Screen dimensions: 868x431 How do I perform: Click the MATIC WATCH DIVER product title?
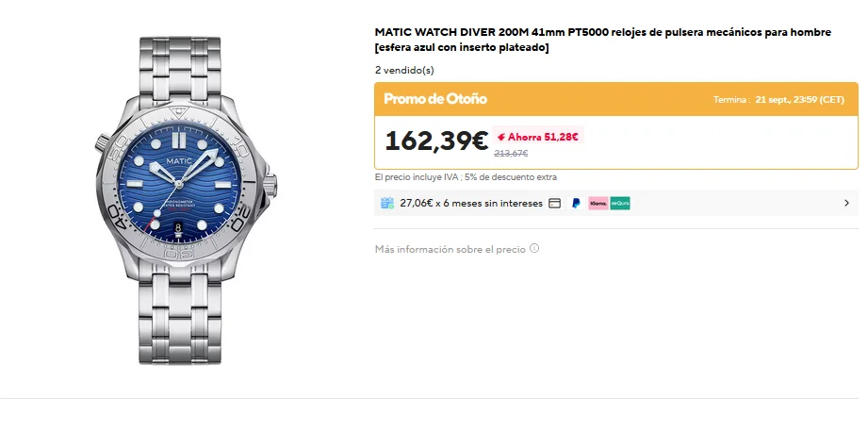[603, 40]
